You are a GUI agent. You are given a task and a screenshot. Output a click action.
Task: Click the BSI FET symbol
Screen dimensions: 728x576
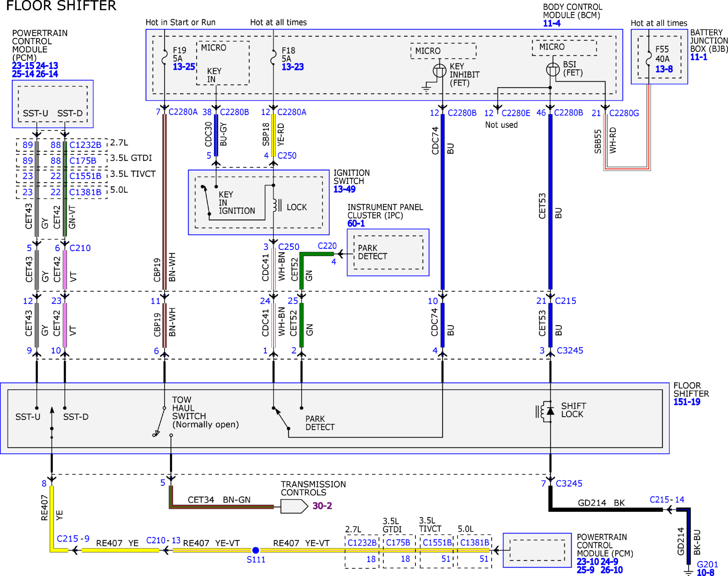553,69
